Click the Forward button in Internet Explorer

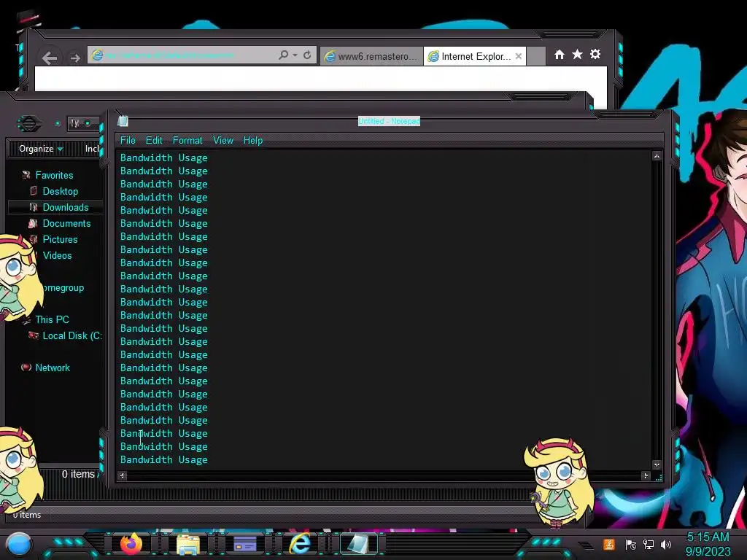coord(75,58)
